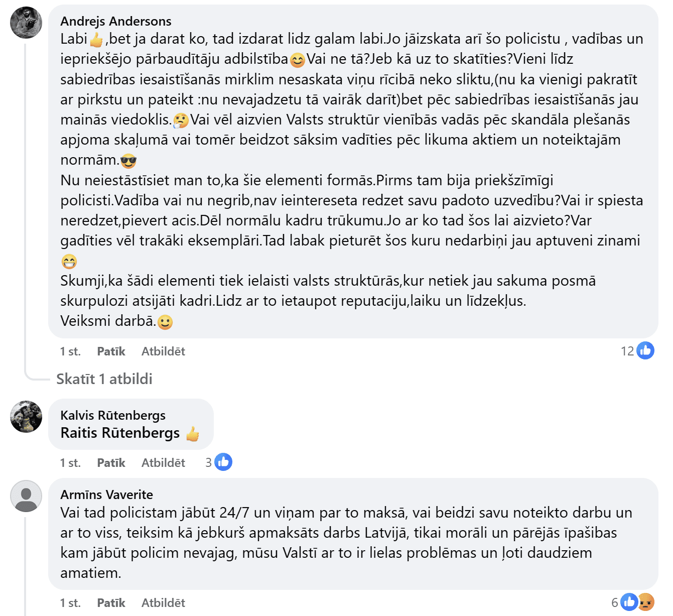Click the tagged name Raitis Rūtenbergs
This screenshot has width=673, height=616.
(120, 433)
